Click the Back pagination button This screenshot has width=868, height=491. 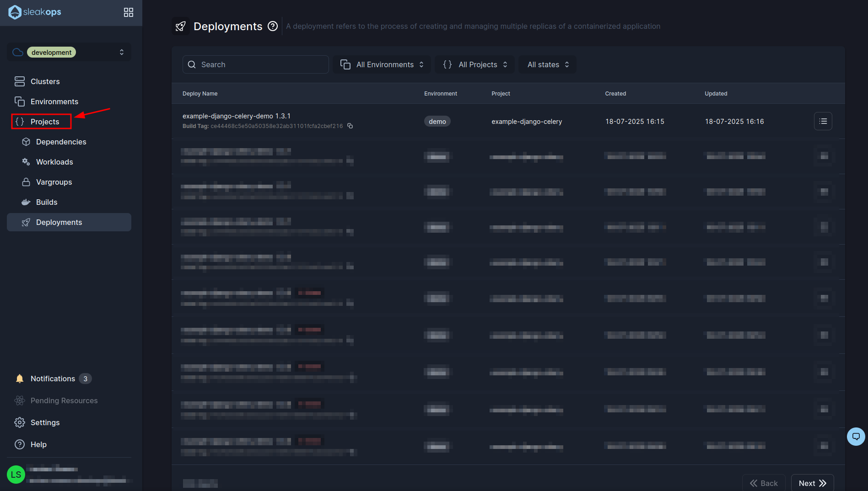764,483
